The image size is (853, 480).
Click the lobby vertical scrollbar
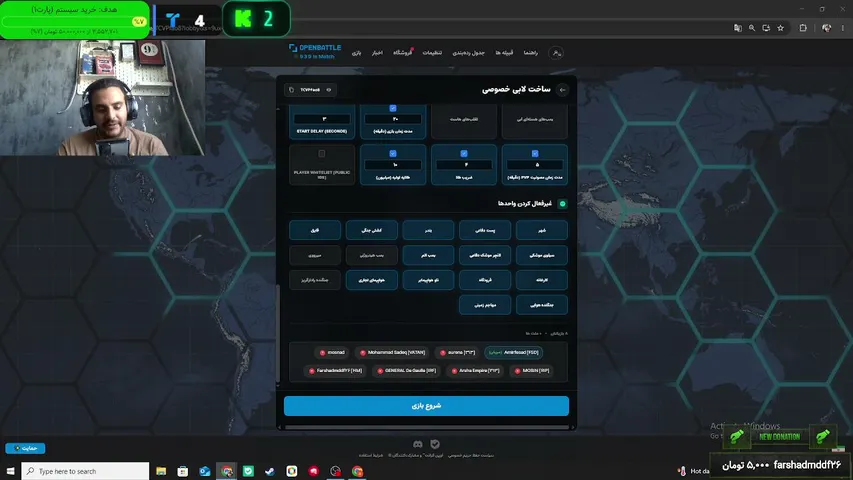279,333
